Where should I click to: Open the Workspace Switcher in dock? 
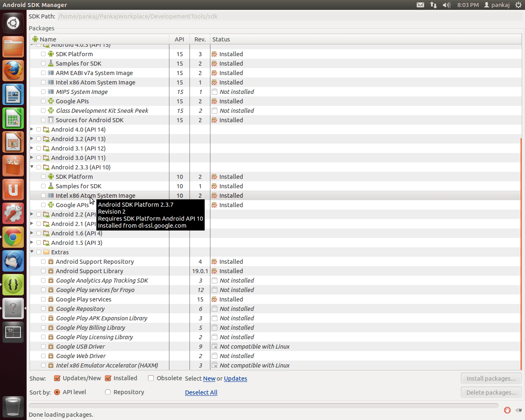(13, 332)
